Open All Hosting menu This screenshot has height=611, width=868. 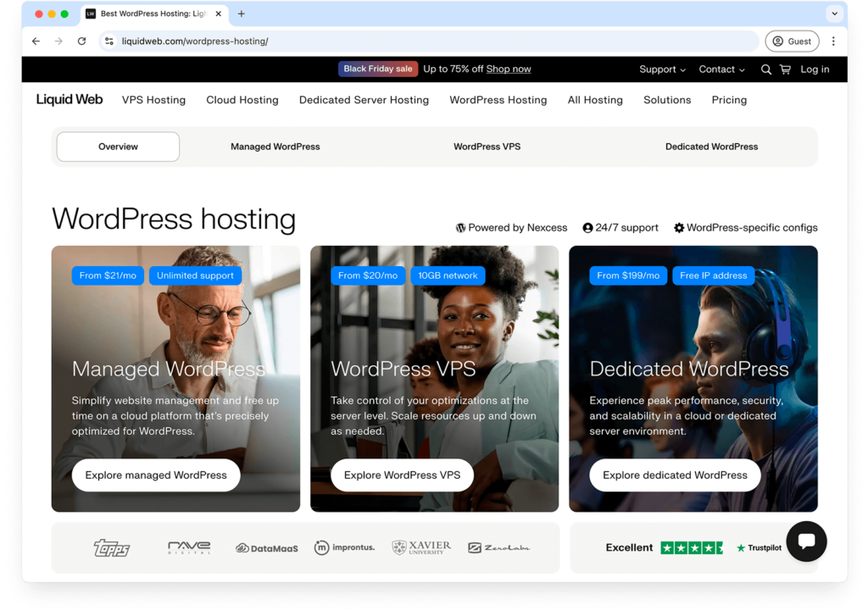(x=595, y=100)
